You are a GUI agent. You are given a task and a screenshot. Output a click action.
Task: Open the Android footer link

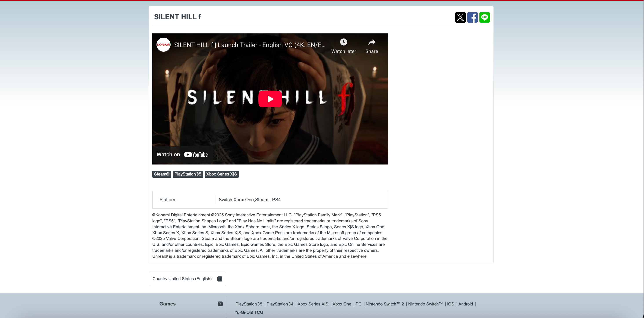(x=466, y=304)
